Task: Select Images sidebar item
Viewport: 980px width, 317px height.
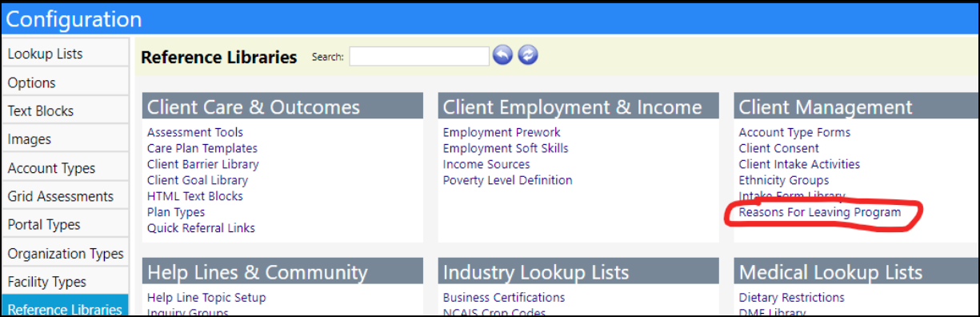Action: [66, 139]
